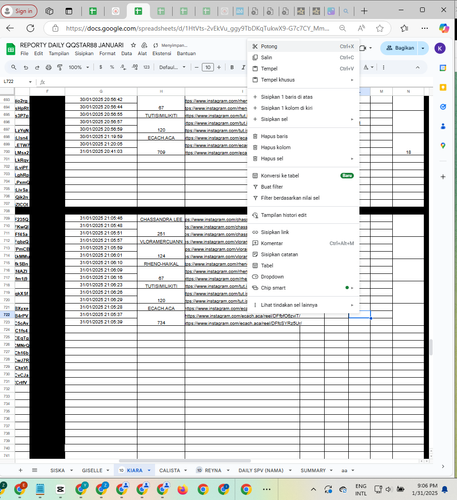The height and width of the screenshot is (500, 457).
Task: Choose Sisipkan link option
Action: click(303, 232)
